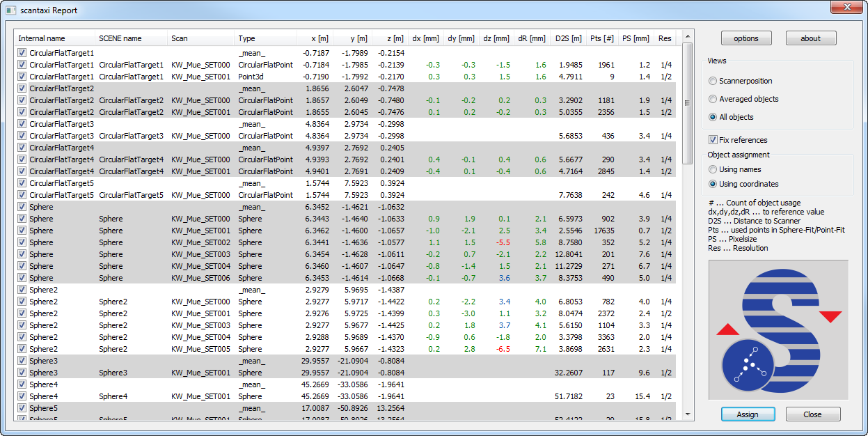Viewport: 868px width, 436px height.
Task: Click the '15.4' pixel size value
Action: point(642,396)
